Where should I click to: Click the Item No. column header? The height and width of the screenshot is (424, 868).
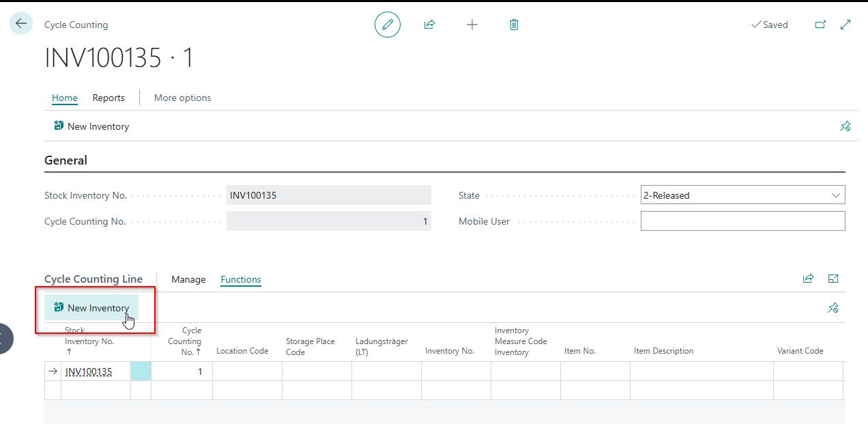coord(580,351)
